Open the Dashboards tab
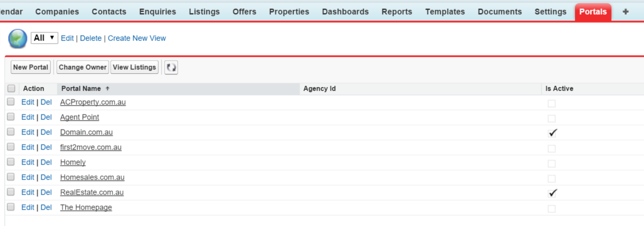 click(x=345, y=12)
